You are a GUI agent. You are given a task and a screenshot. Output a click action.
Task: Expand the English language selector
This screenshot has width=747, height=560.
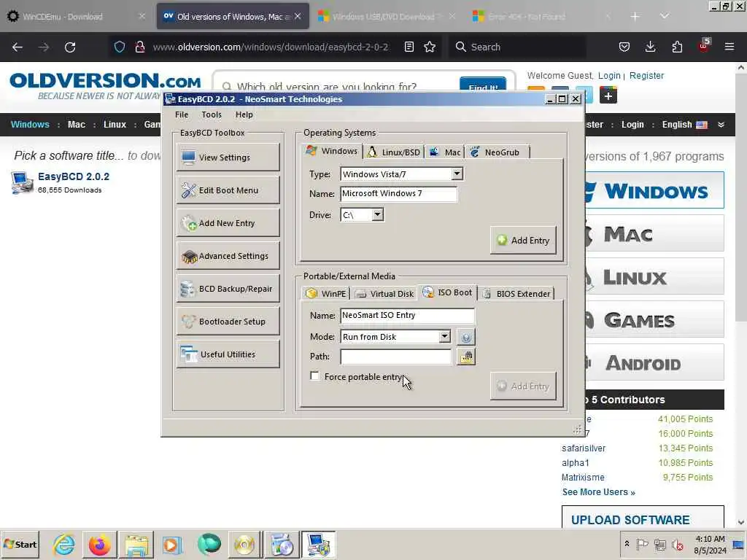pos(693,125)
